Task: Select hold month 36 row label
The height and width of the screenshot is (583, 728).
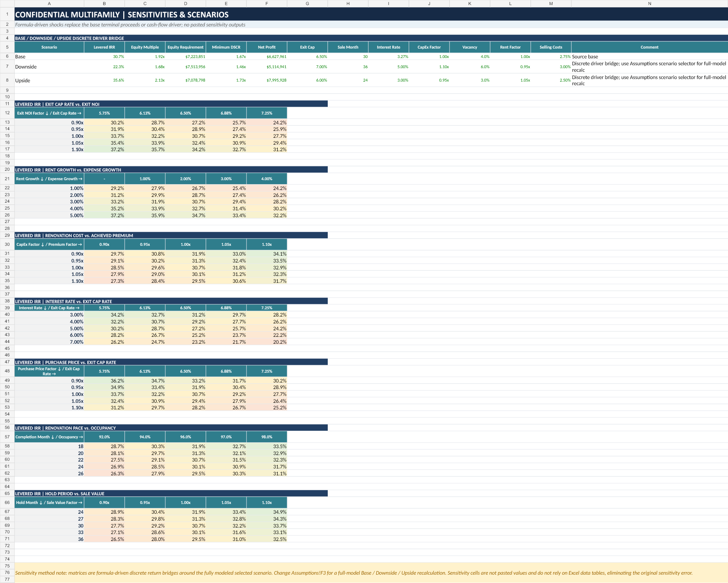Action: point(49,539)
